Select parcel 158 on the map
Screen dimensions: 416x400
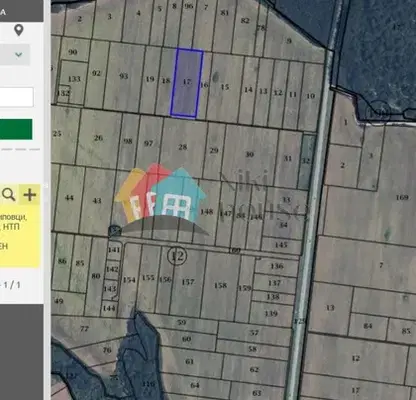(x=220, y=286)
